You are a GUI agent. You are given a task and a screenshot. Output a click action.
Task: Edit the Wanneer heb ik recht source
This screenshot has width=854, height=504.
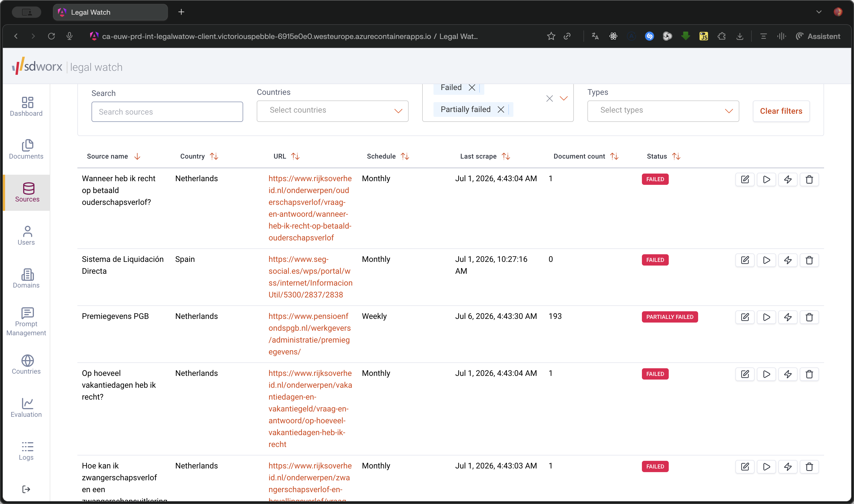click(745, 179)
